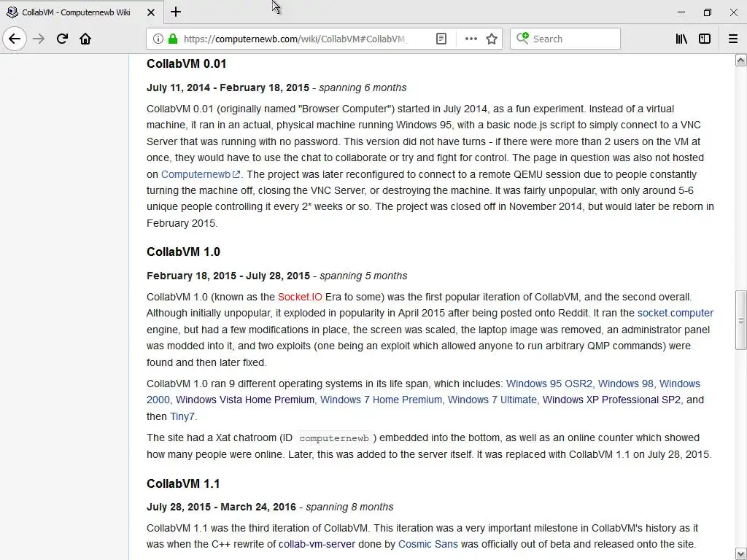
Task: Open the Tiny7 link
Action: pyautogui.click(x=182, y=416)
